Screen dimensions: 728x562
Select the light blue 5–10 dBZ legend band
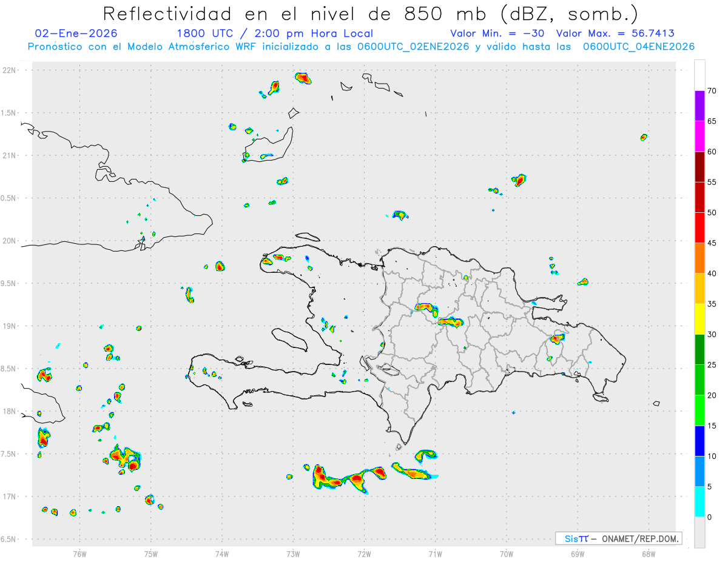699,471
